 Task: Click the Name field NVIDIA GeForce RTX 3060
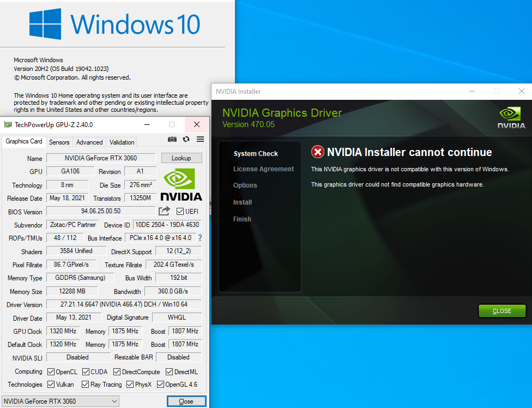point(101,158)
